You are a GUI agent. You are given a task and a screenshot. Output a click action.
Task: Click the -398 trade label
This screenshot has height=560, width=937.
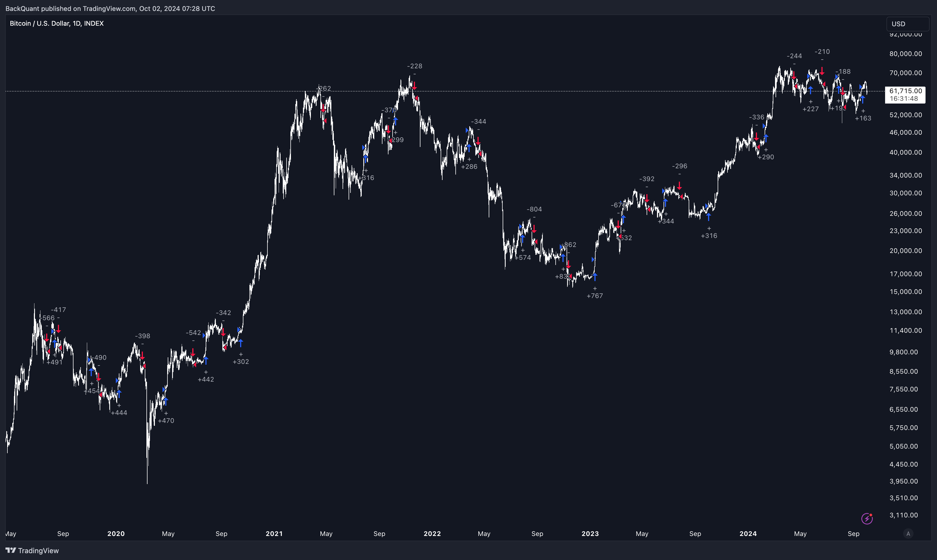tap(143, 336)
